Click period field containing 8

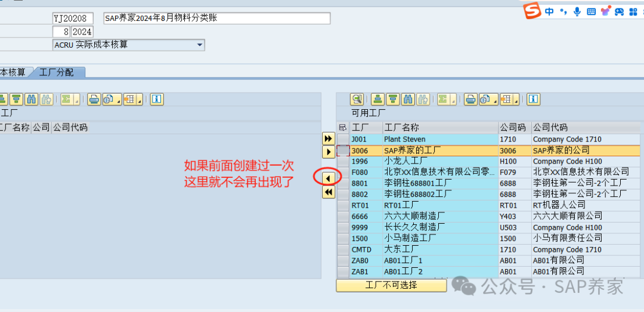(x=61, y=32)
